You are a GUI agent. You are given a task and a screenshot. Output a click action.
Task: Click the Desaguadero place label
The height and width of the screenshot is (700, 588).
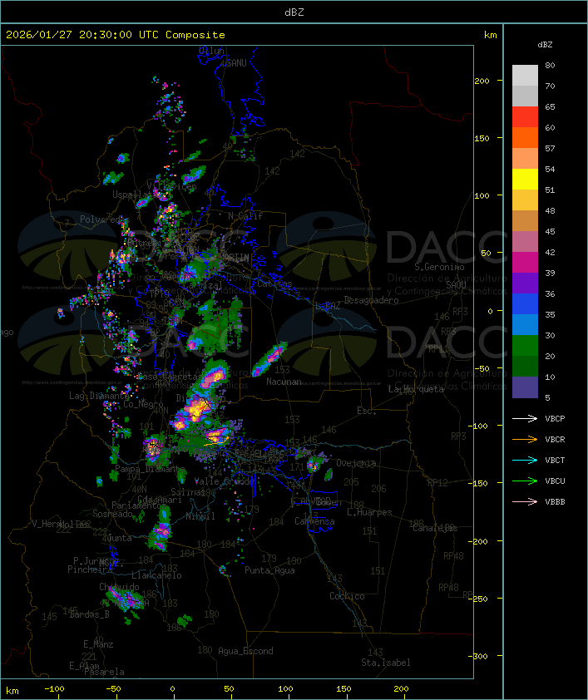tap(371, 300)
